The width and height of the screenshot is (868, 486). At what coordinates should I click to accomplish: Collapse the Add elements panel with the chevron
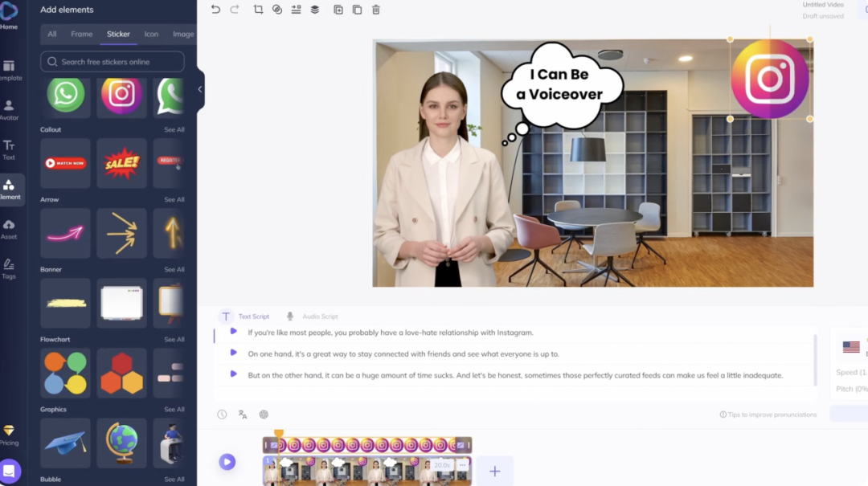pyautogui.click(x=199, y=91)
